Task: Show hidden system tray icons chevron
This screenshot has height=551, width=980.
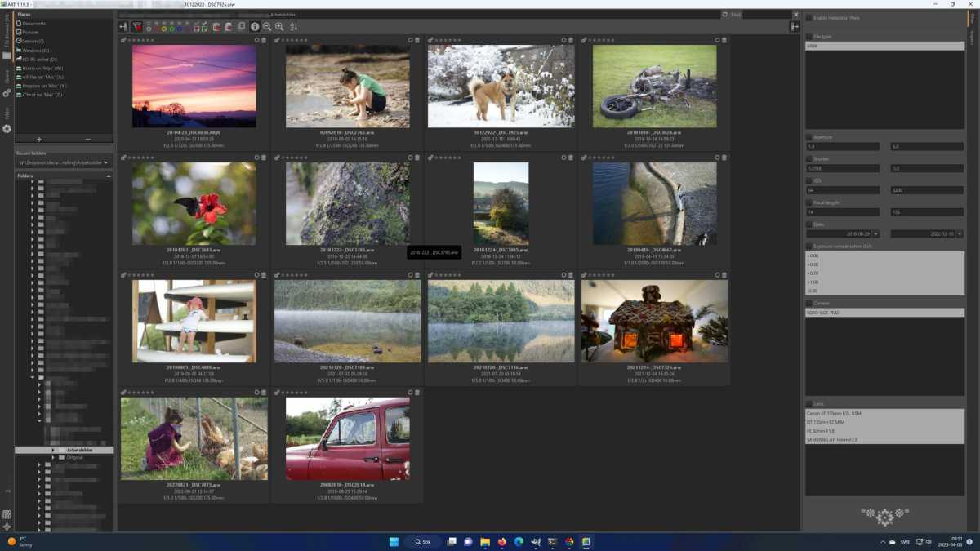Action: click(883, 541)
